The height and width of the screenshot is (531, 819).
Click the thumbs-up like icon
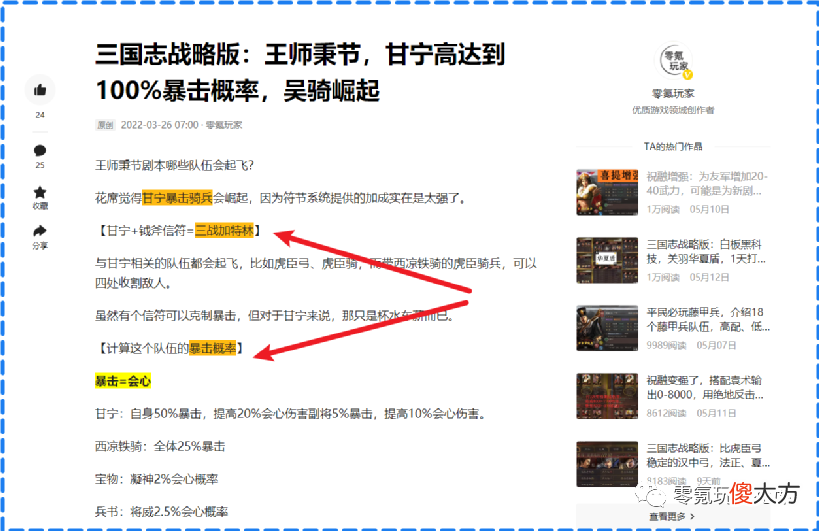(40, 90)
